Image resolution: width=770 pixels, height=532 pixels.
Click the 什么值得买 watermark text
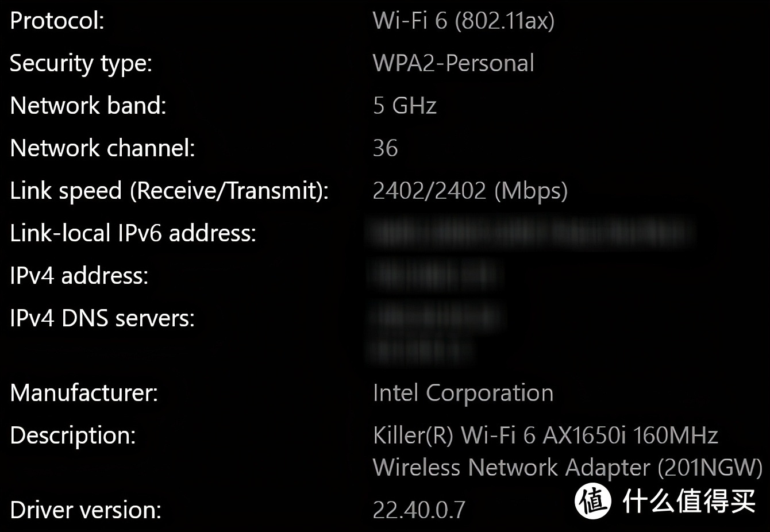(x=688, y=501)
